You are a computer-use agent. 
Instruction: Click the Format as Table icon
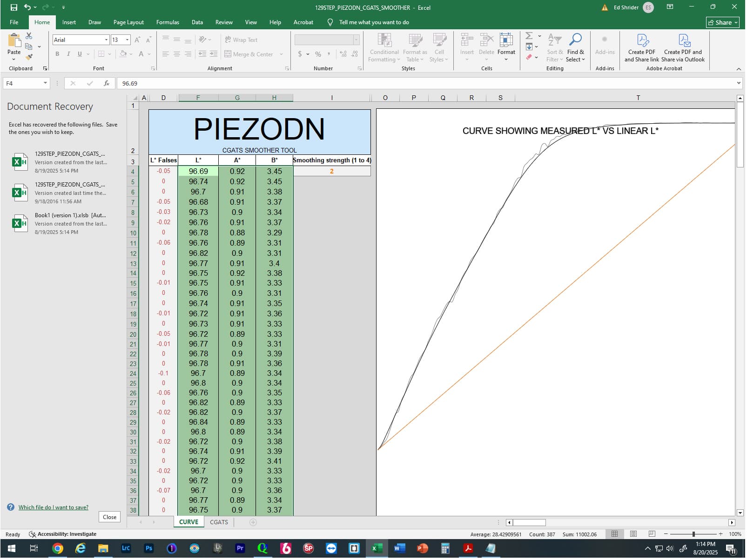click(x=416, y=40)
